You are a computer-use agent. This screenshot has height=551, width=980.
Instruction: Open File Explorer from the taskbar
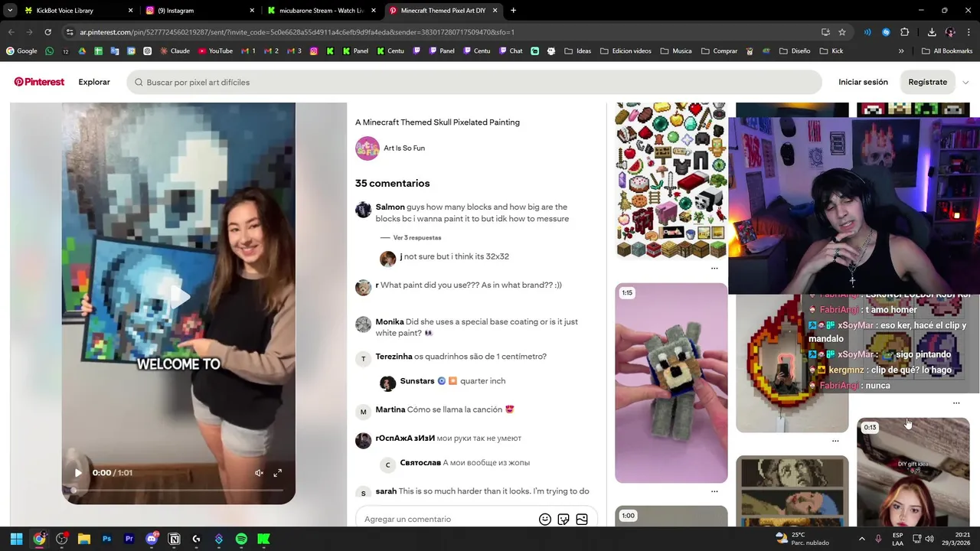coord(84,539)
